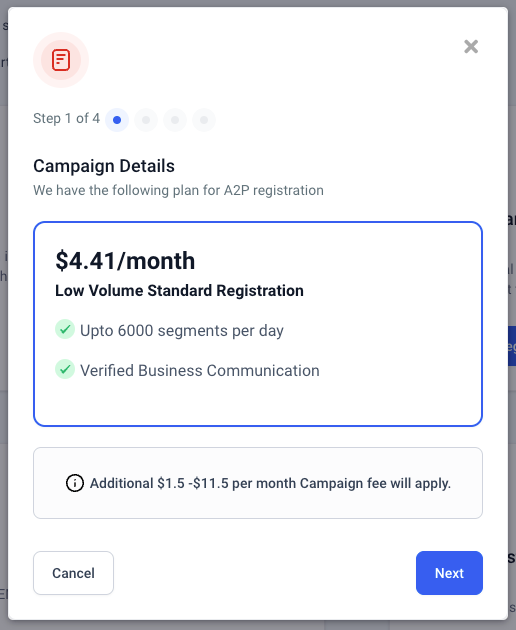The height and width of the screenshot is (630, 516).
Task: Click the Campaign Details heading
Action: [x=104, y=166]
